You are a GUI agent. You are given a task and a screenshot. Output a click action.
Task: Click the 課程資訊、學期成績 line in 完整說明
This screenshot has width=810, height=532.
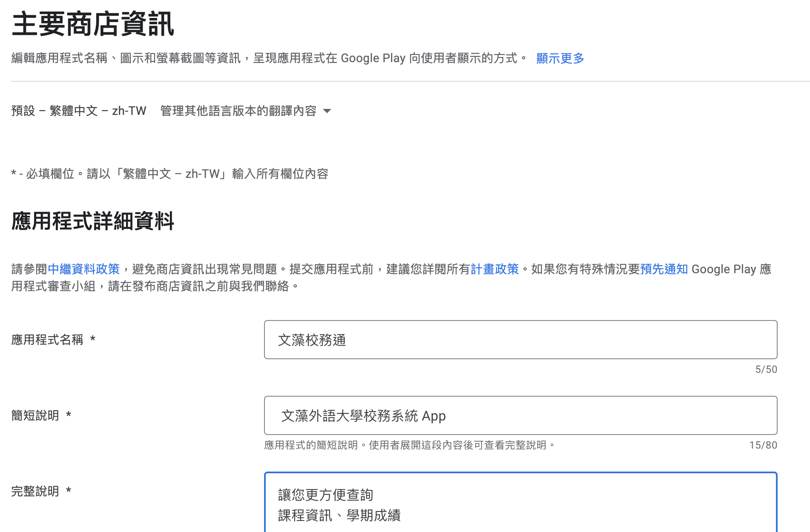pyautogui.click(x=339, y=515)
